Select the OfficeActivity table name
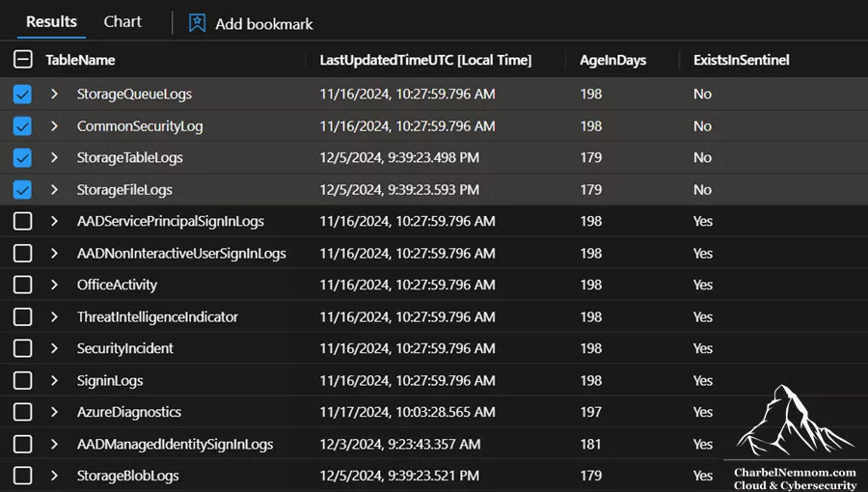The height and width of the screenshot is (492, 868). [x=117, y=285]
